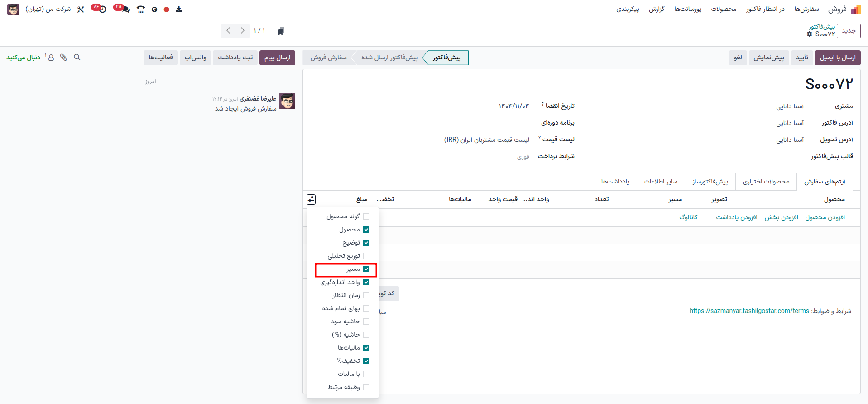Open the پیکربندی menu in top bar
The height and width of the screenshot is (404, 868).
click(x=627, y=10)
